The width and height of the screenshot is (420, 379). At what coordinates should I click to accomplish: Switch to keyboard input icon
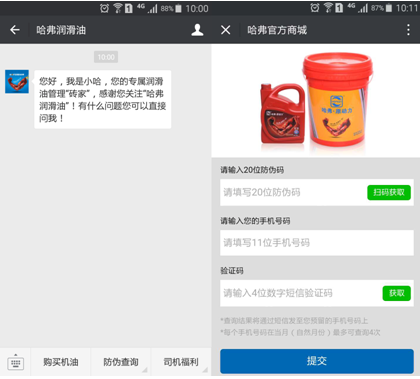(x=16, y=362)
